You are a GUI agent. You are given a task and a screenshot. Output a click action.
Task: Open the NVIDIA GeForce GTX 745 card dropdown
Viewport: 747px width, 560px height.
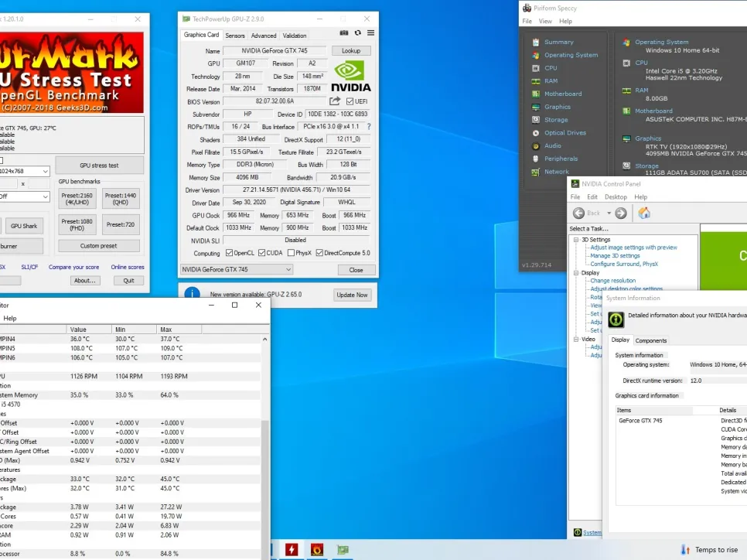(x=237, y=269)
